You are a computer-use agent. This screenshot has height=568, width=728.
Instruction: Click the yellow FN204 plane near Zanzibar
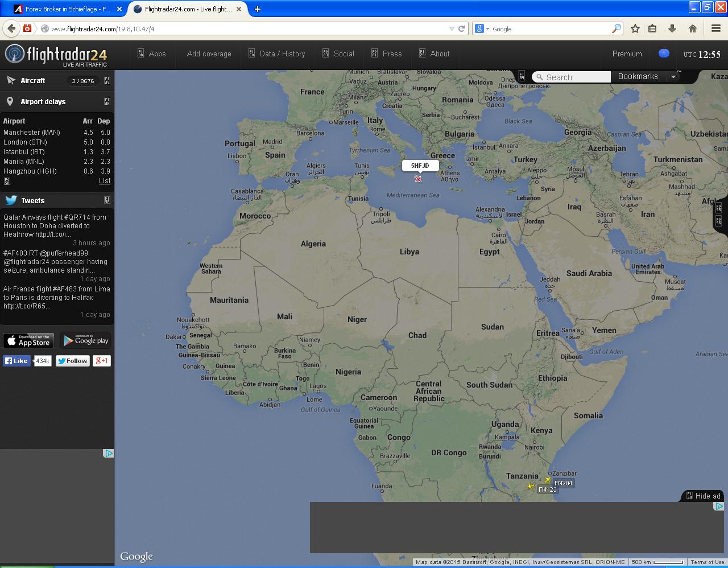(548, 480)
